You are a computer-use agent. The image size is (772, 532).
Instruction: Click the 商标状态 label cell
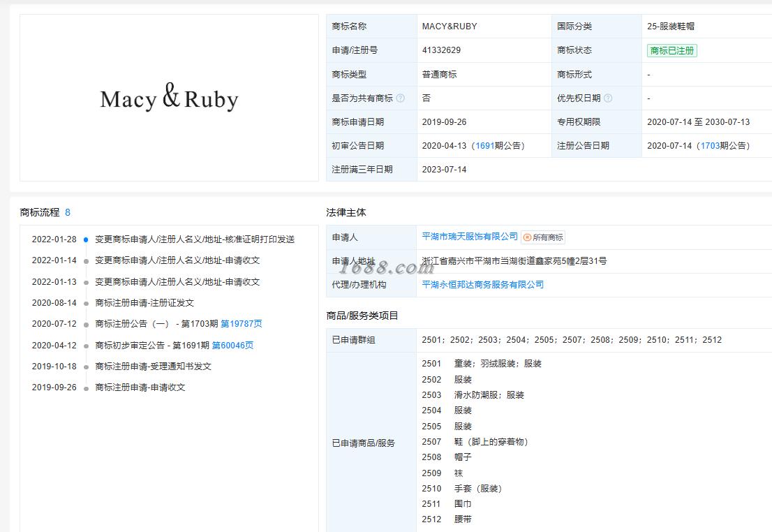click(596, 50)
